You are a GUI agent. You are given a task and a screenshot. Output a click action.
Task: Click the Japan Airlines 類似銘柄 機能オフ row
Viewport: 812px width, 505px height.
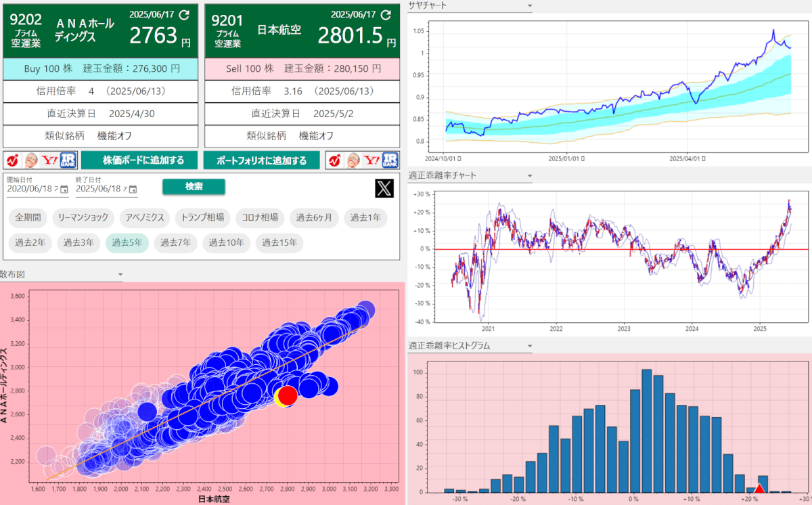[302, 135]
